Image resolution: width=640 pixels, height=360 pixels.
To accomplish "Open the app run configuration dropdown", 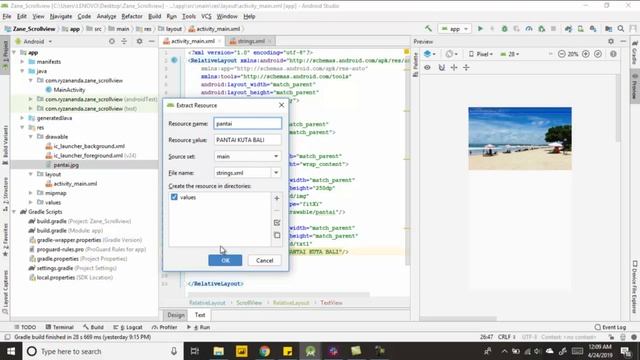I will tap(454, 29).
